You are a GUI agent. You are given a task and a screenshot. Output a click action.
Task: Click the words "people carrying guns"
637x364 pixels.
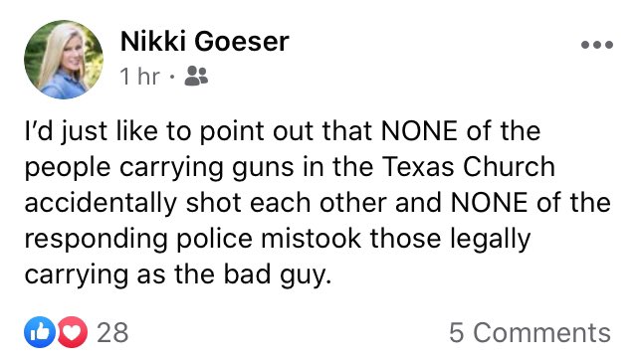click(x=159, y=168)
